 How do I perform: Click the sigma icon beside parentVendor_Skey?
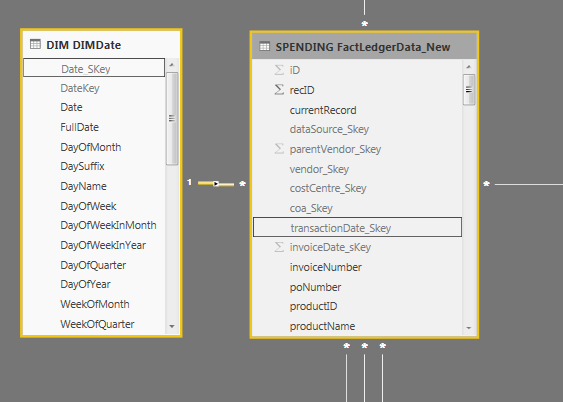point(279,149)
